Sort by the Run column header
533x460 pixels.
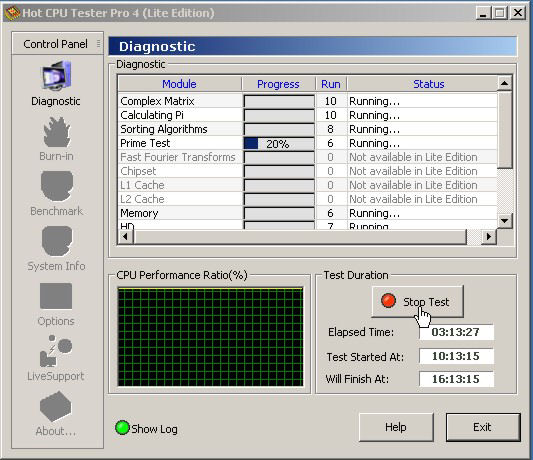tap(331, 84)
